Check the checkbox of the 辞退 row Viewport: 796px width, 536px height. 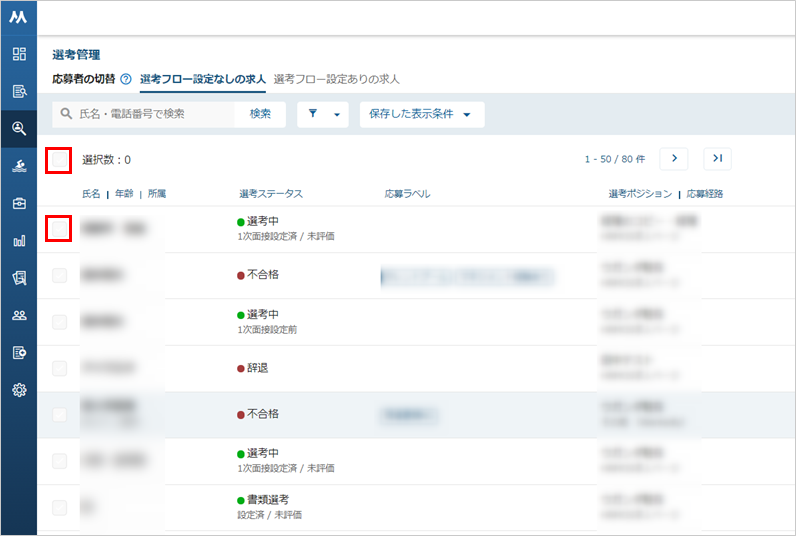click(59, 368)
